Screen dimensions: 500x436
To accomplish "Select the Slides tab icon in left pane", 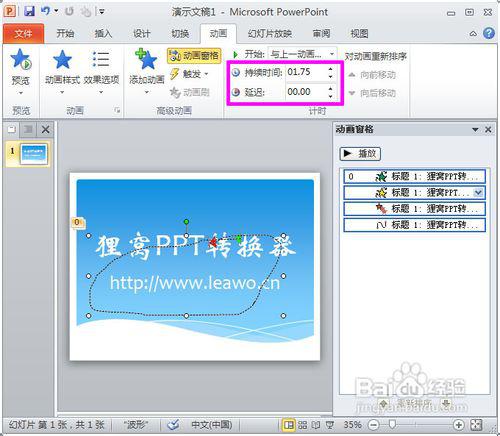I will [12, 129].
